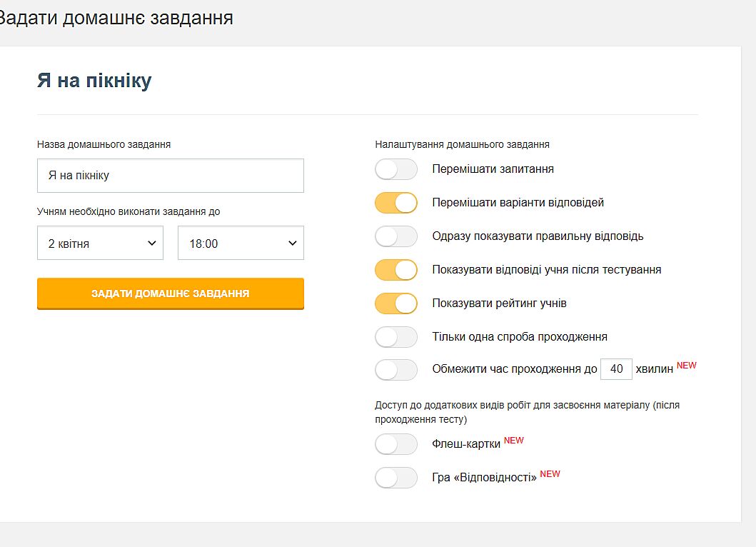
Task: Click the minutes limit field showing 40
Action: tap(616, 369)
